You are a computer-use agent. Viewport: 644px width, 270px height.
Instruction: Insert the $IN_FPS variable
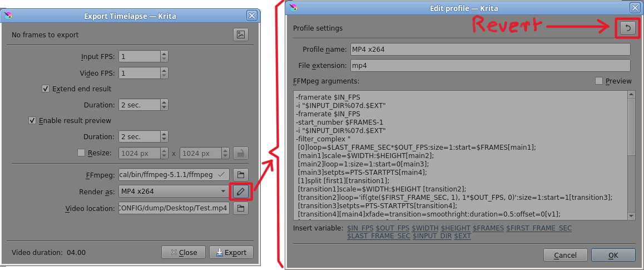(359, 228)
